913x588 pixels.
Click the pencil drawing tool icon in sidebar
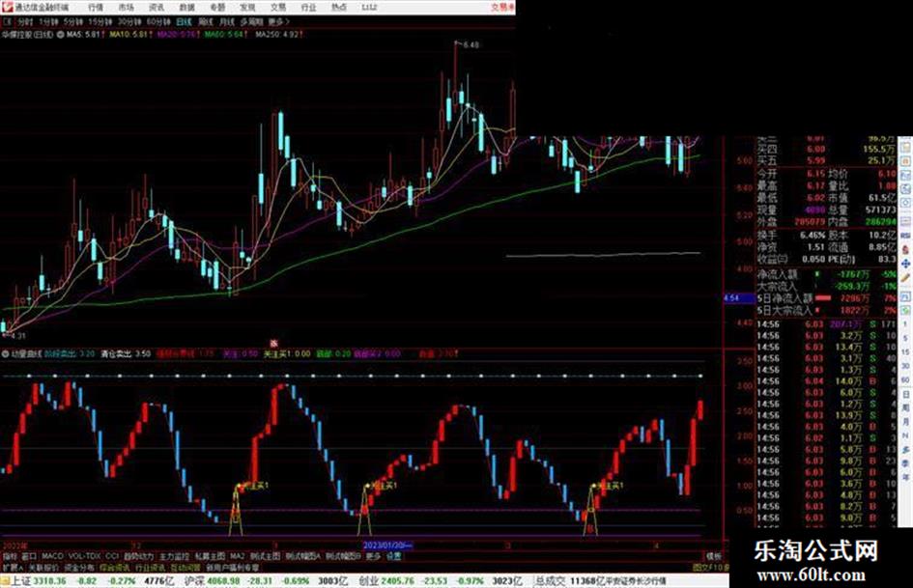pyautogui.click(x=906, y=279)
